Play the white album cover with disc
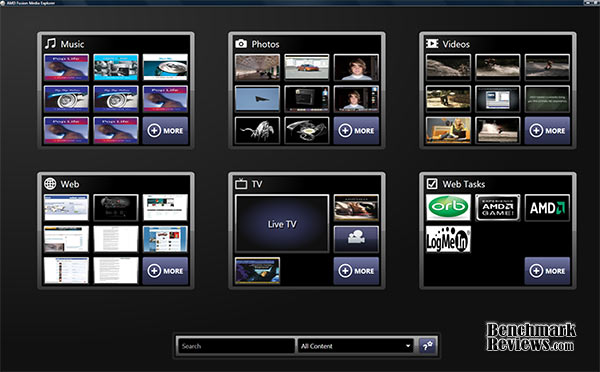Image resolution: width=600 pixels, height=372 pixels. pyautogui.click(x=165, y=67)
